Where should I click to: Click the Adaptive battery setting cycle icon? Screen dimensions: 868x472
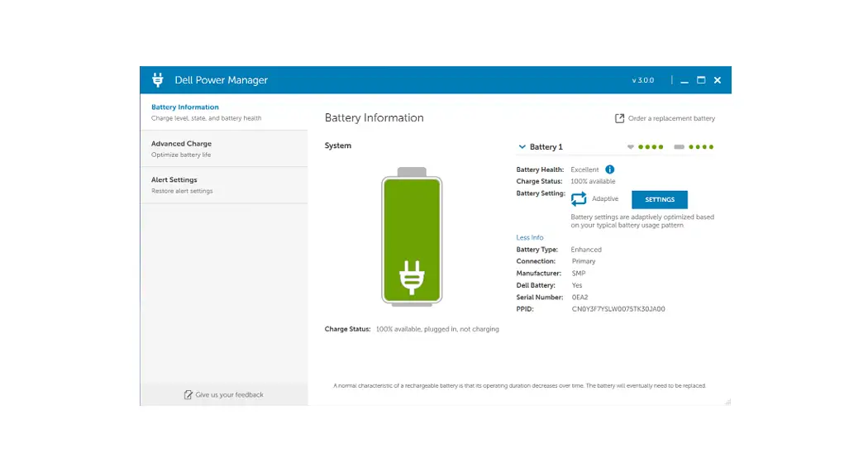click(x=579, y=198)
